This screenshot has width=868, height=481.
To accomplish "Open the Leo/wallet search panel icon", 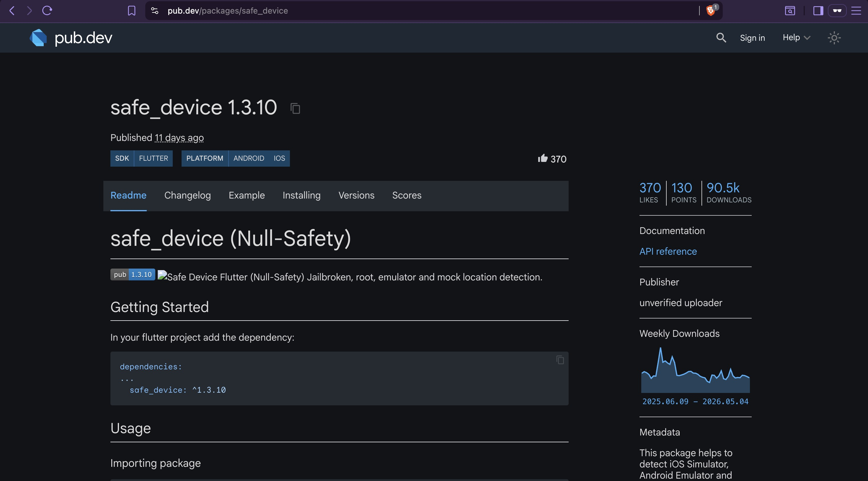I will pyautogui.click(x=790, y=11).
